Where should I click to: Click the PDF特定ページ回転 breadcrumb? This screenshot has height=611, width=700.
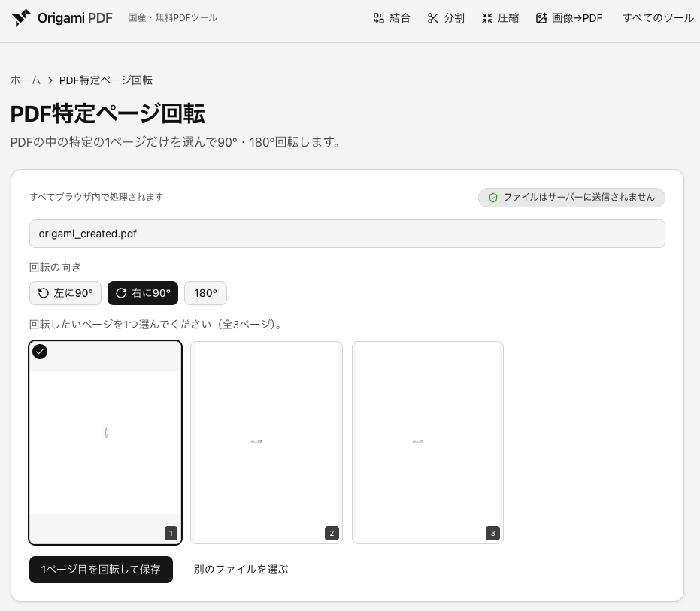pyautogui.click(x=106, y=80)
